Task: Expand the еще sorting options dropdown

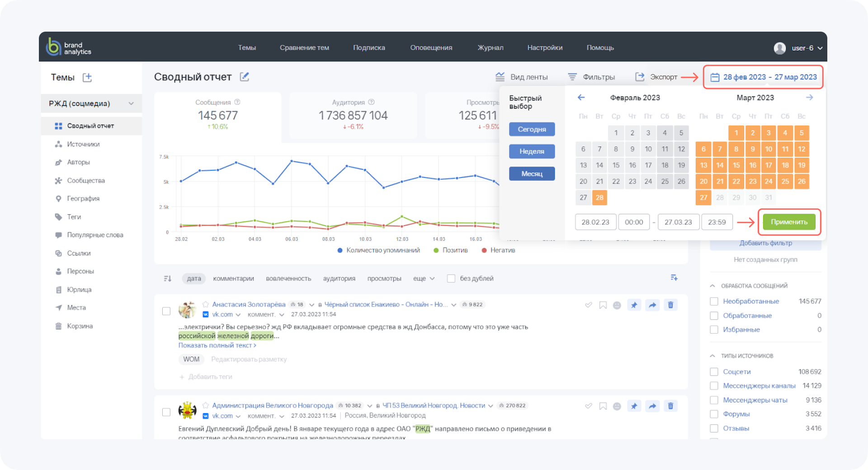Action: pos(432,278)
